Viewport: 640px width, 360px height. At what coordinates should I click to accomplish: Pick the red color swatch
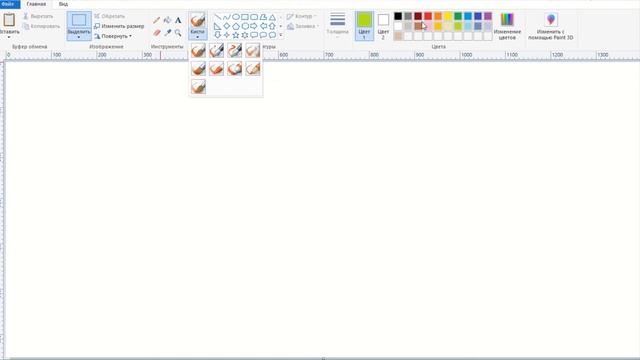tap(428, 16)
